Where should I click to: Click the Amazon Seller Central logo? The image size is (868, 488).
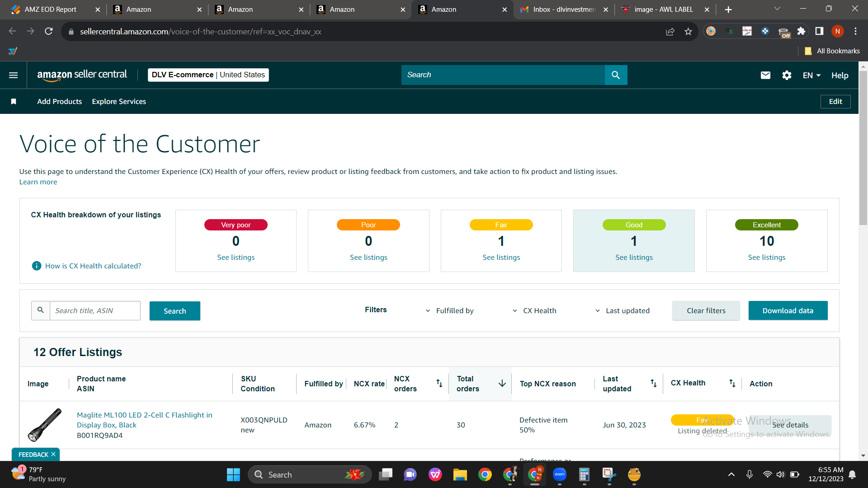click(x=82, y=75)
